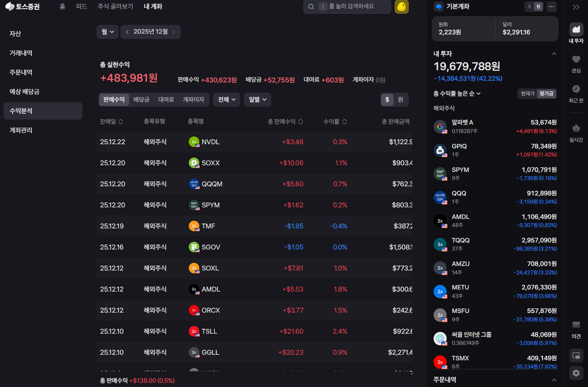Open 예상 배당금 in left sidebar
The image size is (588, 387).
[x=43, y=92]
